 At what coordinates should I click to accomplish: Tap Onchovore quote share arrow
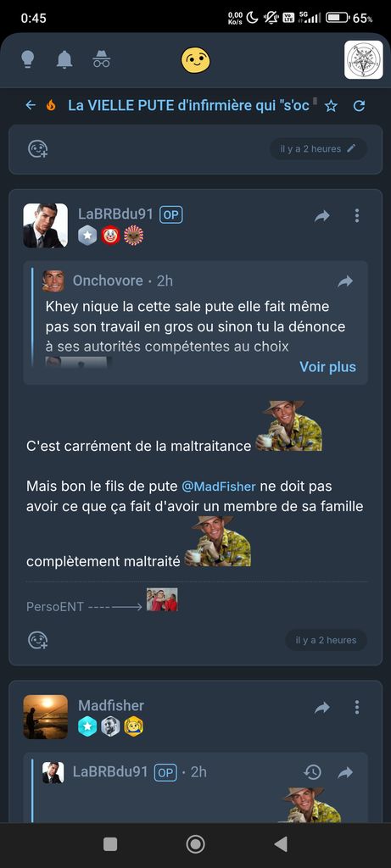point(345,281)
